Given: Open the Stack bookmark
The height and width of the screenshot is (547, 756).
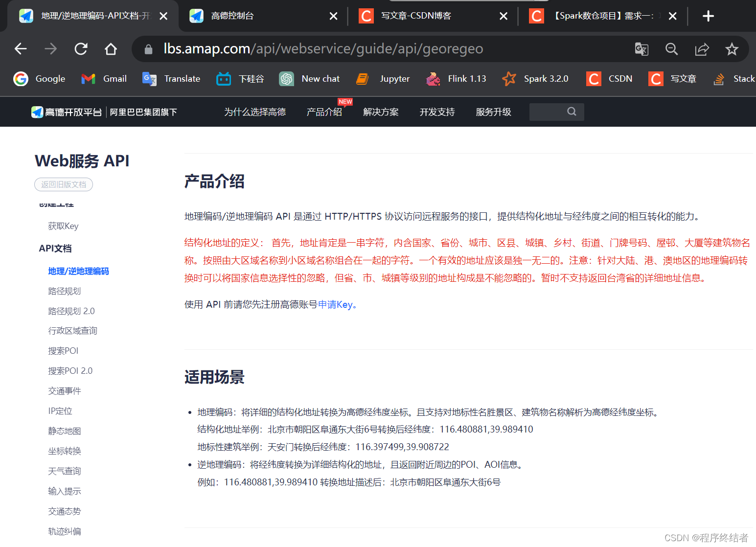Looking at the screenshot, I should 734,79.
